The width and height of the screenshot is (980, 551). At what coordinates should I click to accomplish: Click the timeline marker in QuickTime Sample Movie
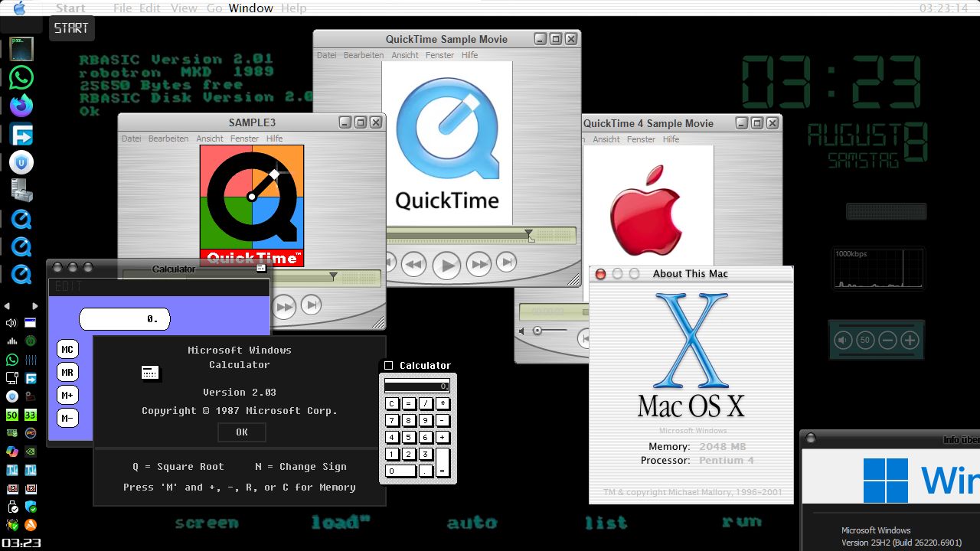(528, 235)
